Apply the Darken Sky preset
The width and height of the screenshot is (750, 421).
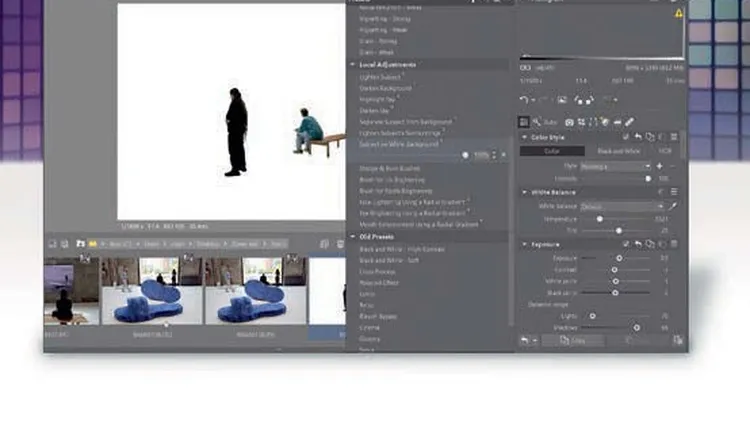pos(374,111)
